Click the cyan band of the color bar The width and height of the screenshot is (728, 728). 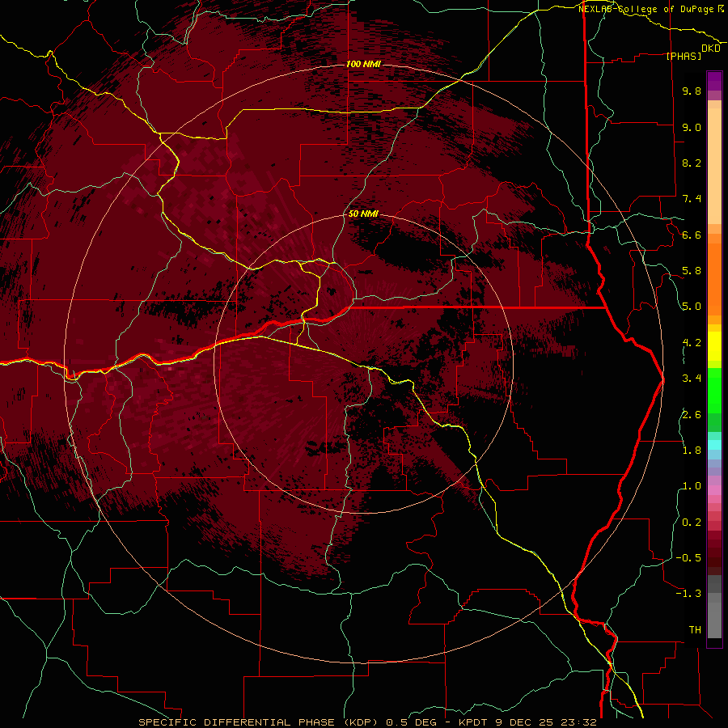click(714, 445)
